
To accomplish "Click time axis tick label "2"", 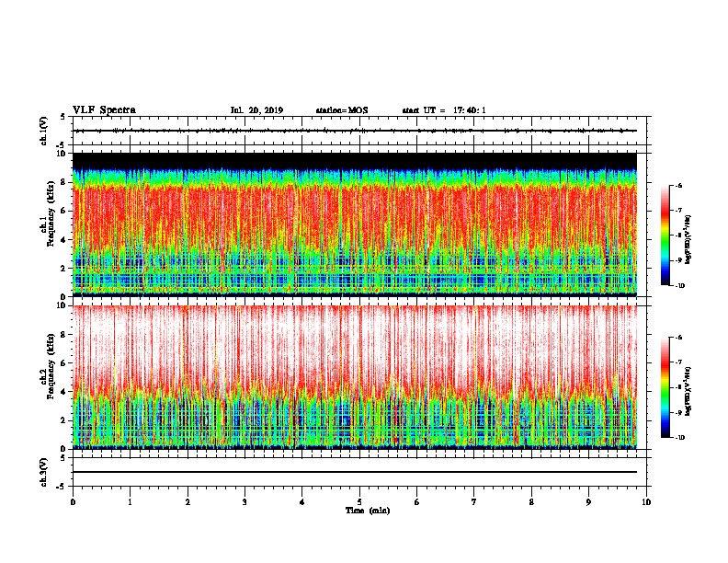I will (188, 502).
